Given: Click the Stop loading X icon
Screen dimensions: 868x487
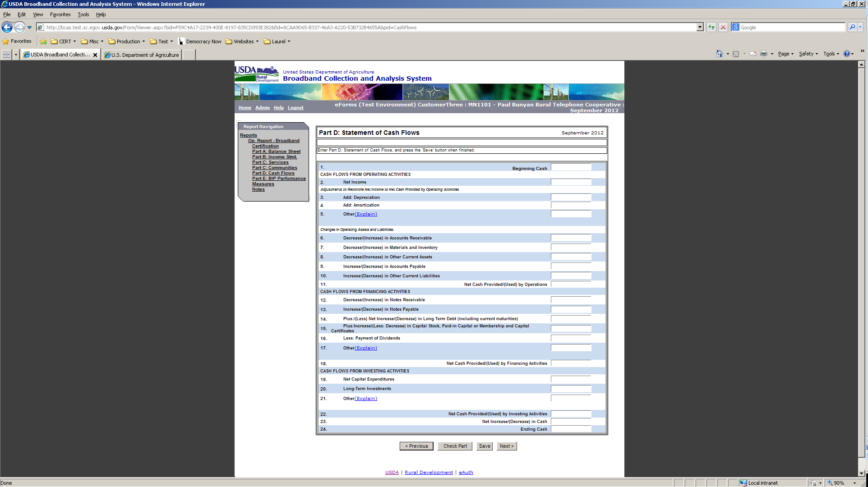Looking at the screenshot, I should click(x=723, y=28).
